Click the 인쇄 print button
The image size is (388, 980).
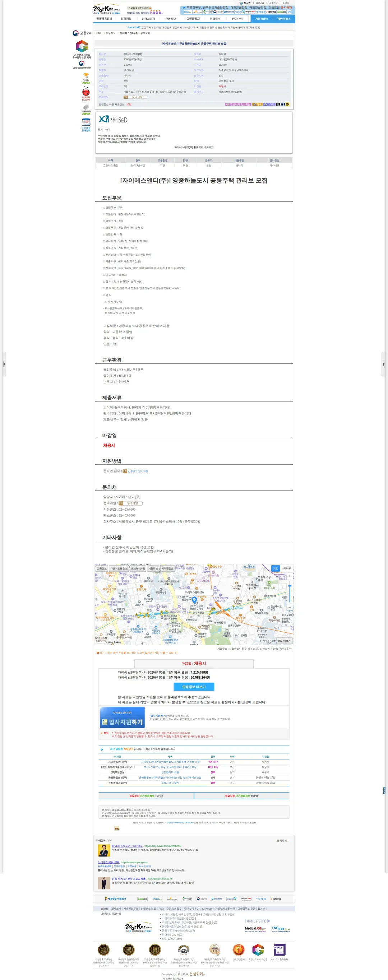coord(257,104)
